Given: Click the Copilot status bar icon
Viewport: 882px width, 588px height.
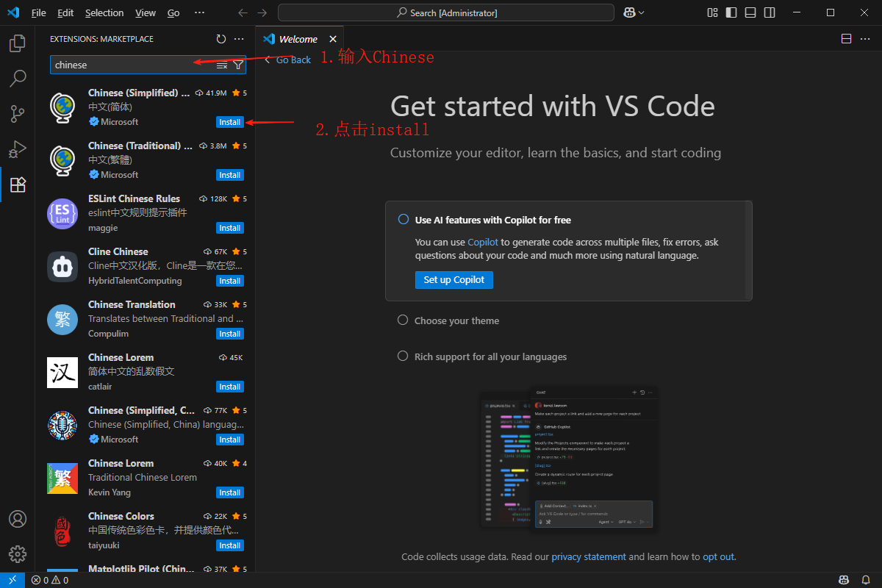Looking at the screenshot, I should click(x=845, y=580).
